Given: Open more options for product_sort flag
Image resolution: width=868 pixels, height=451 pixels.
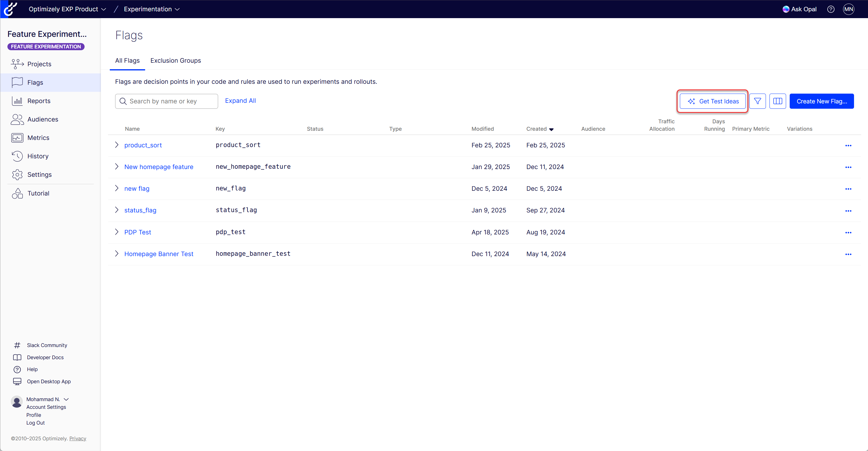Looking at the screenshot, I should (848, 145).
